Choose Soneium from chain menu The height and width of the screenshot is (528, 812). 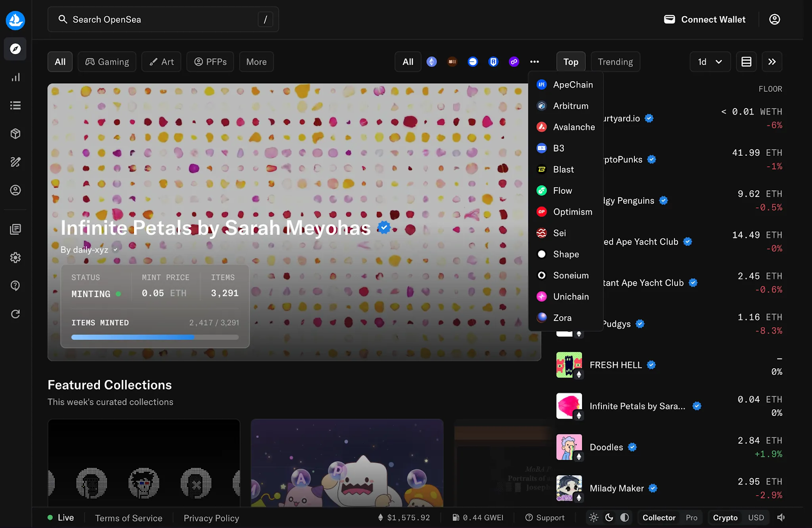[x=565, y=275]
